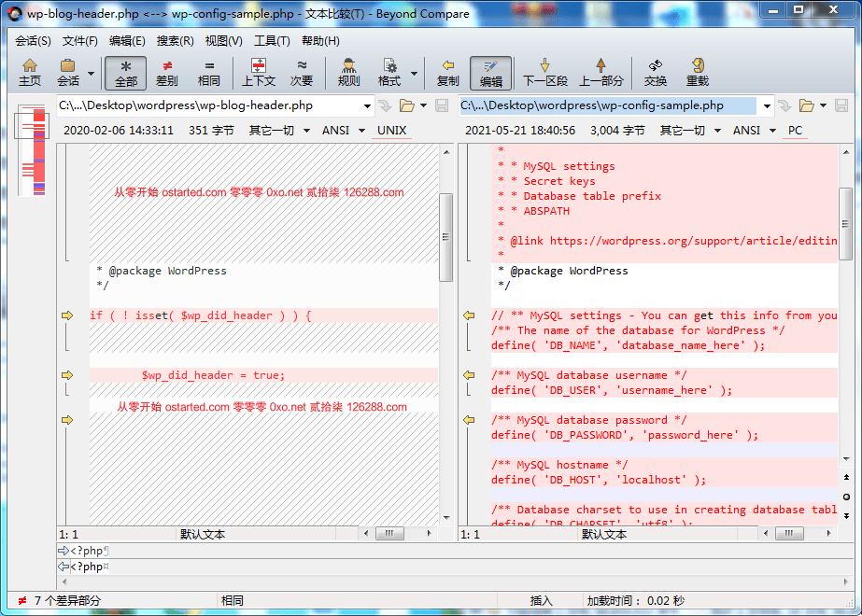This screenshot has width=862, height=616.
Task: Toggle the 差别 differences filter
Action: point(167,73)
